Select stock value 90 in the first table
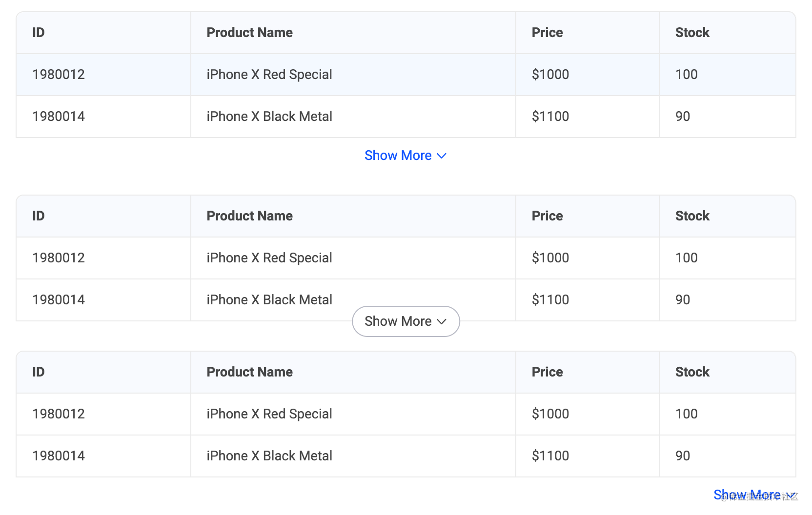This screenshot has height=515, width=812. click(x=683, y=117)
